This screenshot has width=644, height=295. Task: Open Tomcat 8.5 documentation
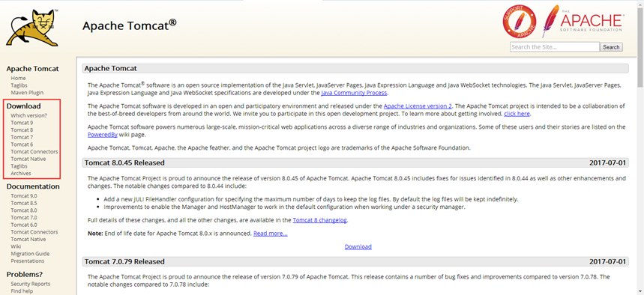24,203
